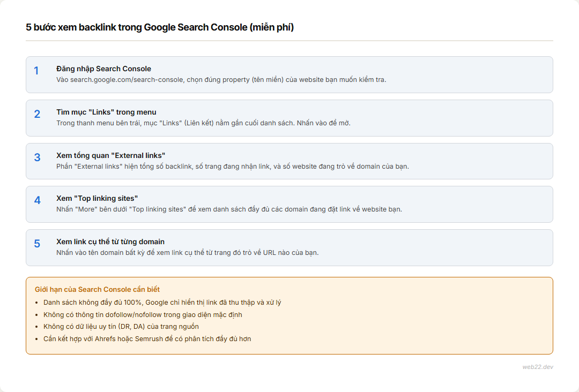The image size is (579, 392).
Task: Click the heading "5 bước xem backlink trong Google Search Console"
Action: [160, 27]
